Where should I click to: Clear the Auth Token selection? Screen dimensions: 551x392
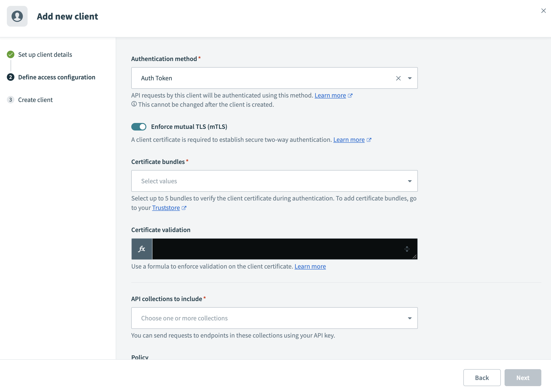click(398, 78)
